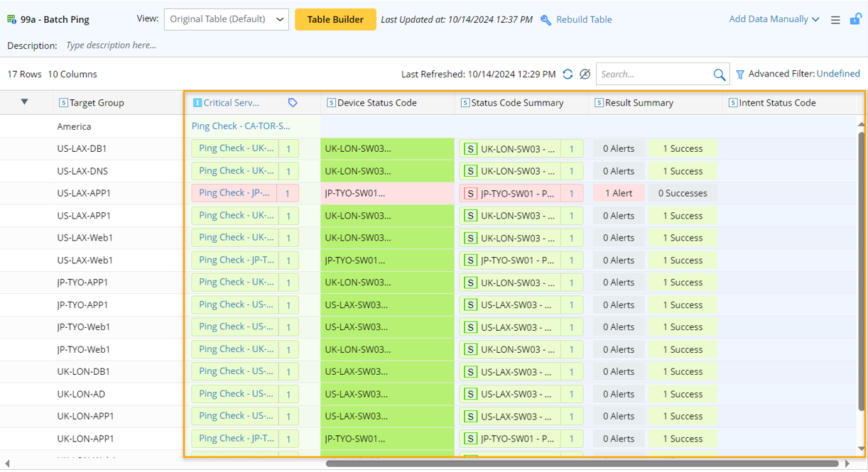Click the crossed-eye icon near the refresh icon

[x=585, y=74]
